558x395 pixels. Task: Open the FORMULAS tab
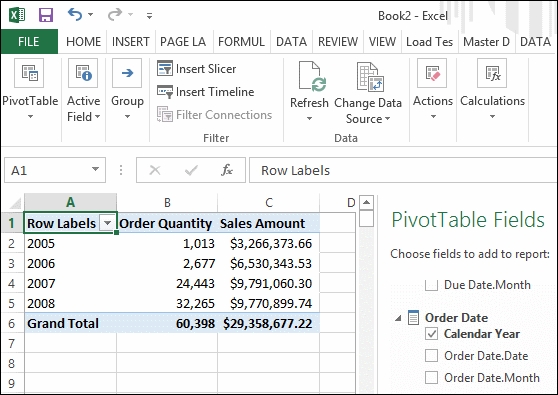pyautogui.click(x=241, y=42)
